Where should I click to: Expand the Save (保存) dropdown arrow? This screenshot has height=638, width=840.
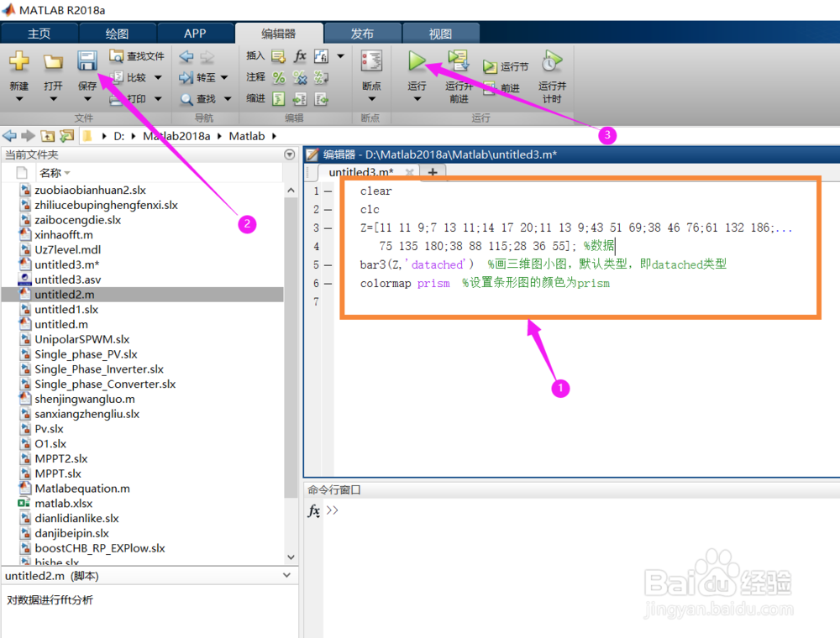[87, 99]
